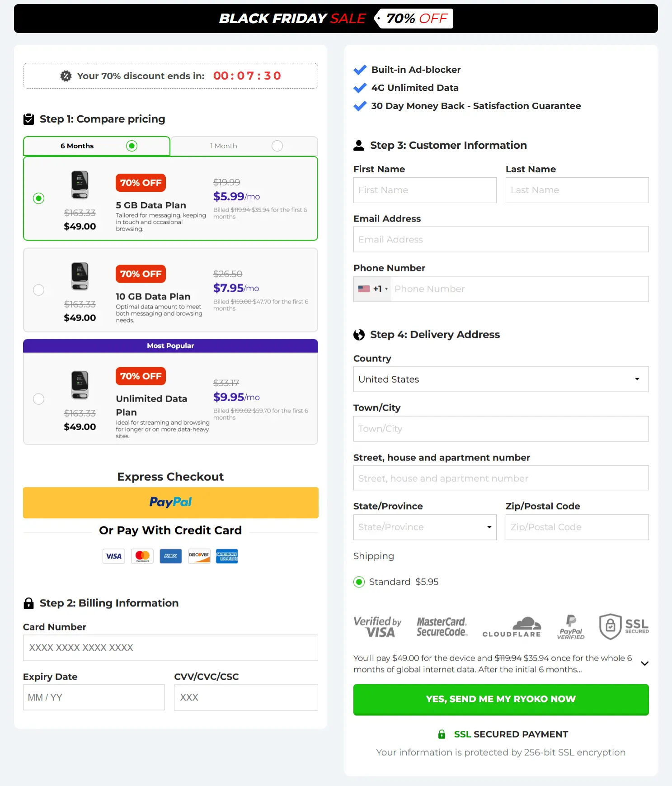Open the +1 country code dropdown
The image size is (672, 786).
(x=373, y=289)
